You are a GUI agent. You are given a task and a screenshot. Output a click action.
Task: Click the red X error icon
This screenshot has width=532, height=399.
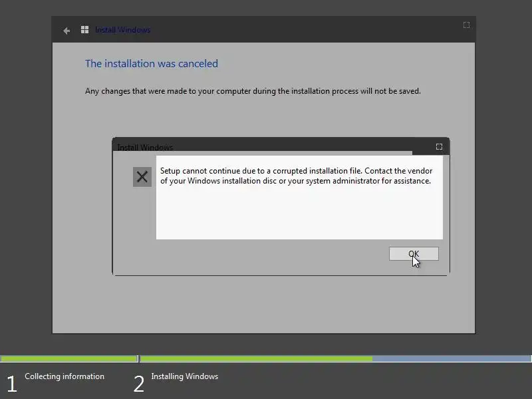click(142, 177)
